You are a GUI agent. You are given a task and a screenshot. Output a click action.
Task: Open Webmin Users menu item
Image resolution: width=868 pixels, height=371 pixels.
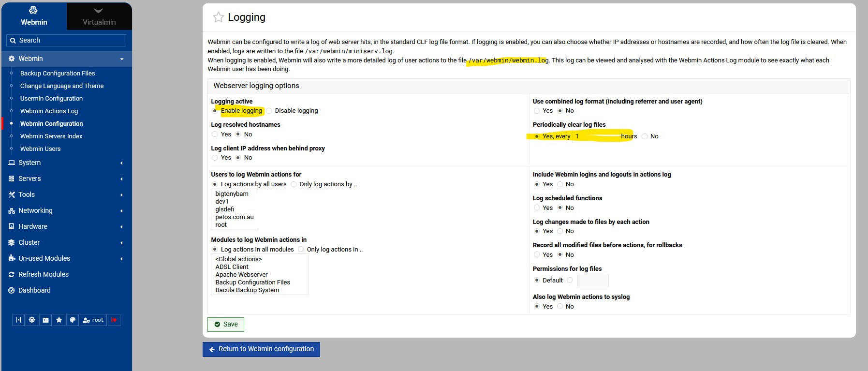point(40,148)
